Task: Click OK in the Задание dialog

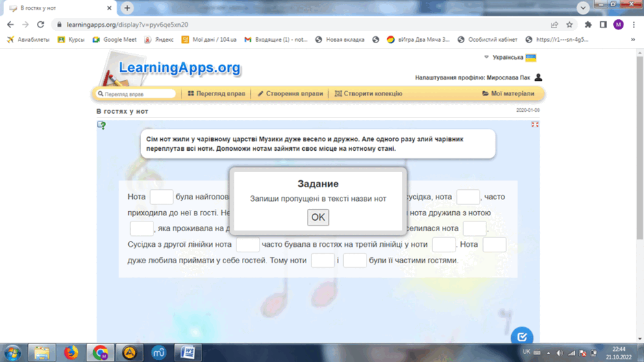Action: click(318, 217)
